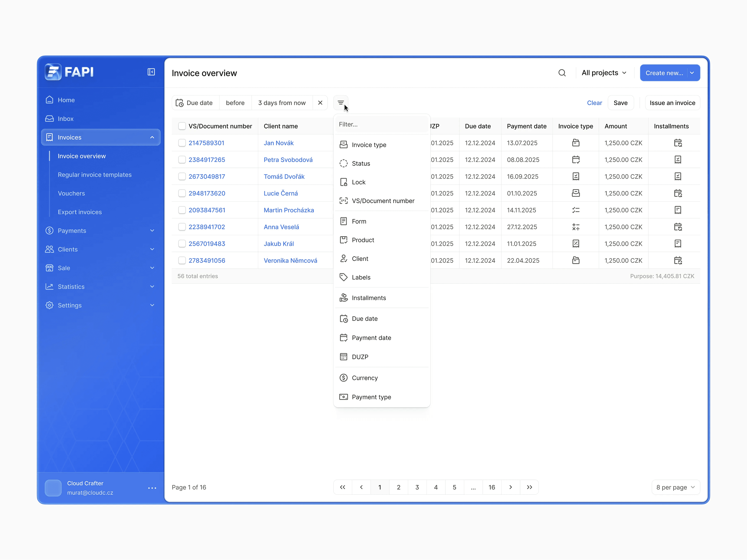Save the current filter
Viewport: 747px width, 560px height.
click(x=620, y=103)
